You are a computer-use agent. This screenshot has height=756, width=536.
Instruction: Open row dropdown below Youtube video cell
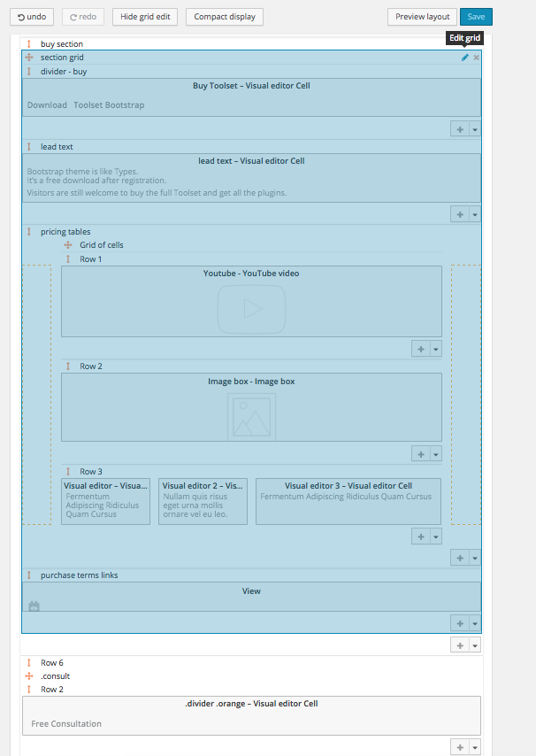pyautogui.click(x=436, y=349)
